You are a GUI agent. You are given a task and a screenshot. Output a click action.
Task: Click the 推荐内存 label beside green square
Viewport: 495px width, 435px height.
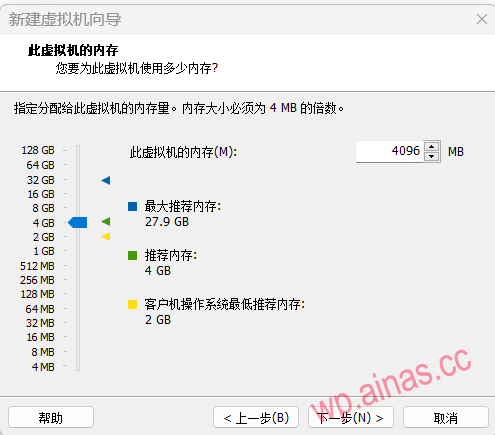pyautogui.click(x=171, y=256)
